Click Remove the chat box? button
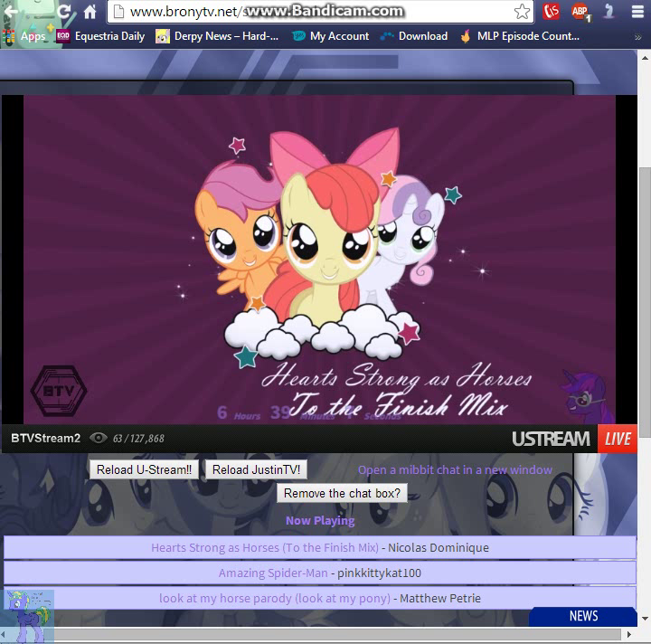Screen dimensions: 651x644 pos(342,493)
